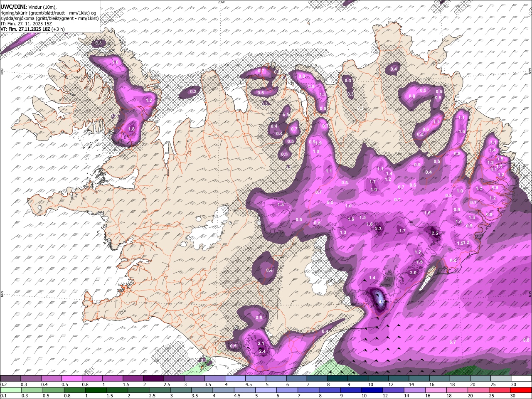Click the top legend swatch between 25 and 30

pos(500,379)
